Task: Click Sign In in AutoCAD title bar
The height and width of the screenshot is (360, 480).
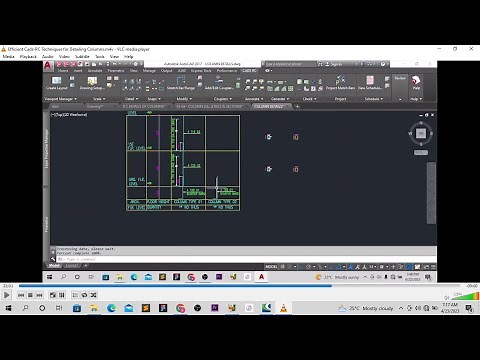Action: click(x=334, y=64)
